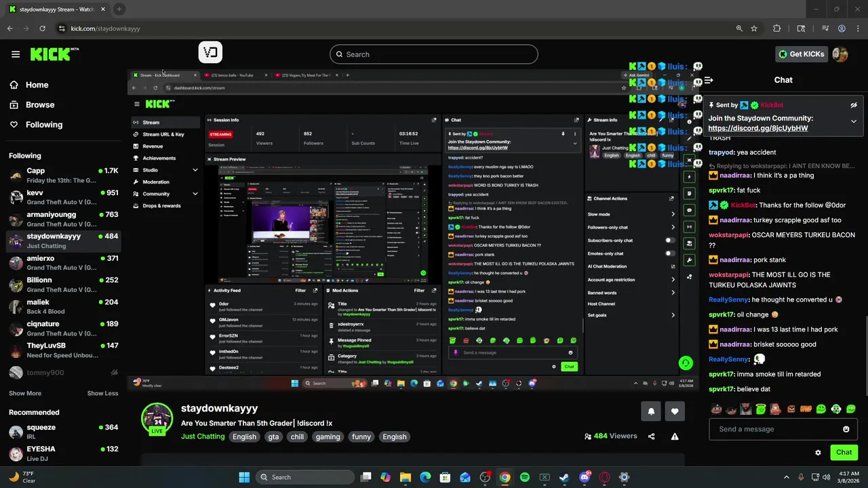The height and width of the screenshot is (488, 868).
Task: Collapse the chat panel with the arrow icon
Action: [x=709, y=80]
